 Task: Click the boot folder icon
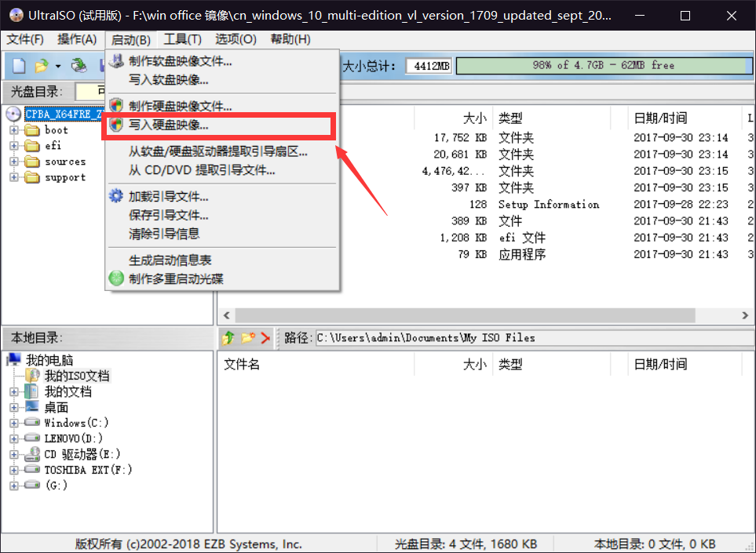tap(32, 130)
